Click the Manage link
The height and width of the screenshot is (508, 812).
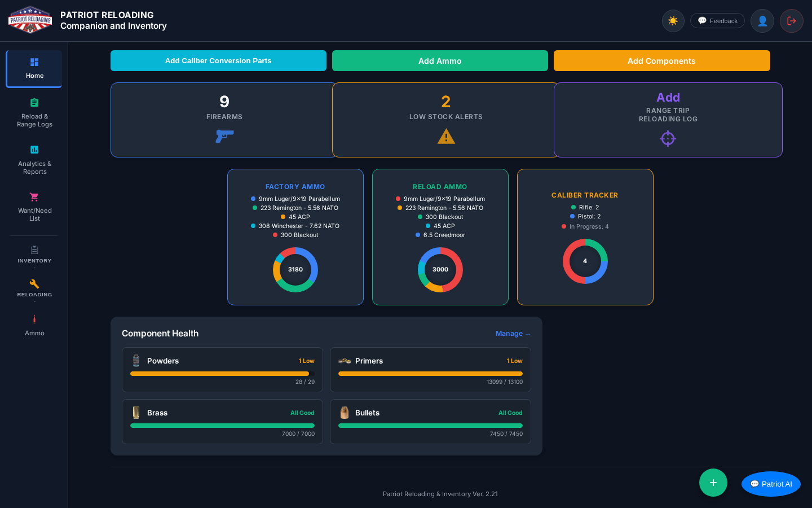point(513,334)
